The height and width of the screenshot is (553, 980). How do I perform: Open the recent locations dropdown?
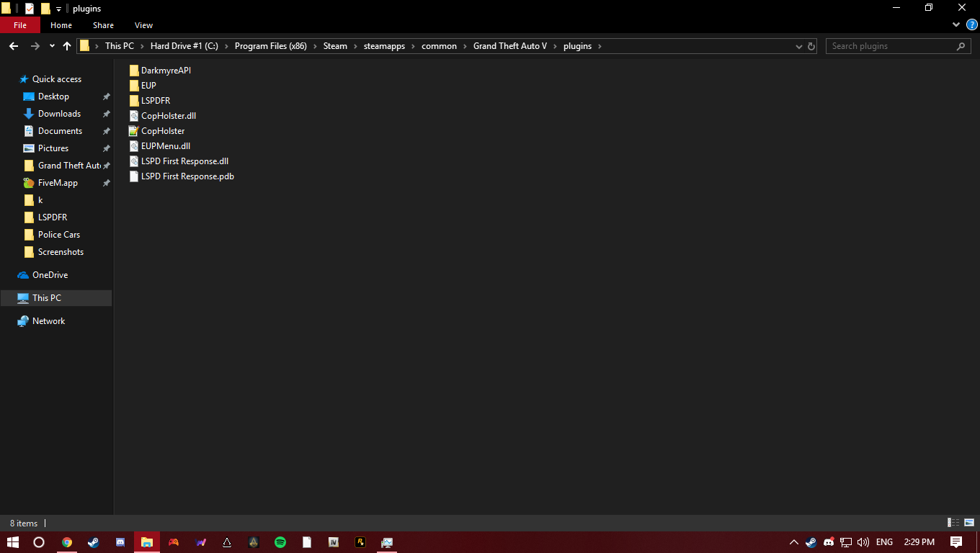[x=52, y=46]
